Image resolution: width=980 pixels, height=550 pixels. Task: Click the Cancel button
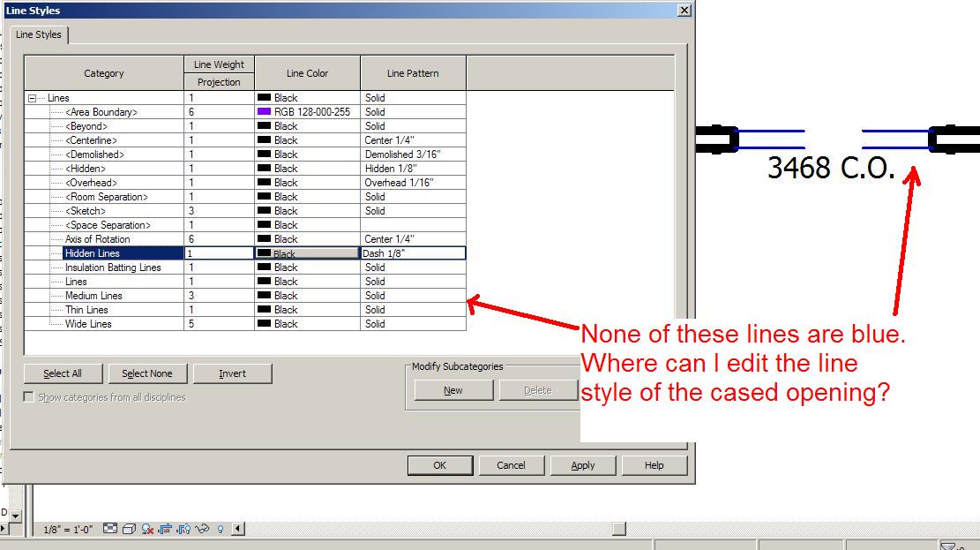pyautogui.click(x=512, y=465)
